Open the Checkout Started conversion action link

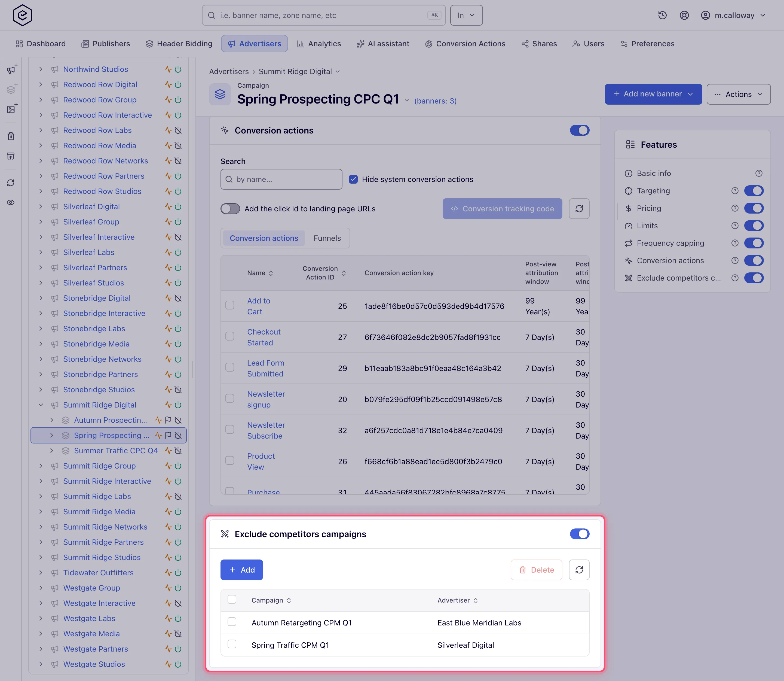point(264,337)
